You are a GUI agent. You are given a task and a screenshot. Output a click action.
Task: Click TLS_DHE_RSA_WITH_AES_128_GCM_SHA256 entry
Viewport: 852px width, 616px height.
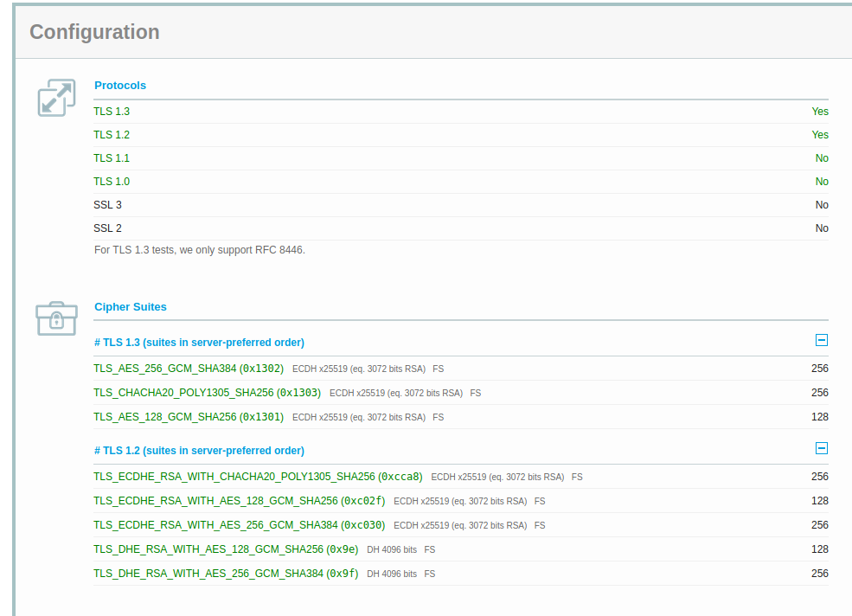point(226,549)
